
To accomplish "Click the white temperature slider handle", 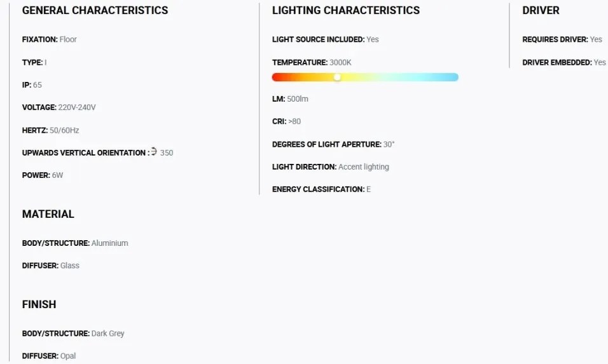I will (x=337, y=77).
